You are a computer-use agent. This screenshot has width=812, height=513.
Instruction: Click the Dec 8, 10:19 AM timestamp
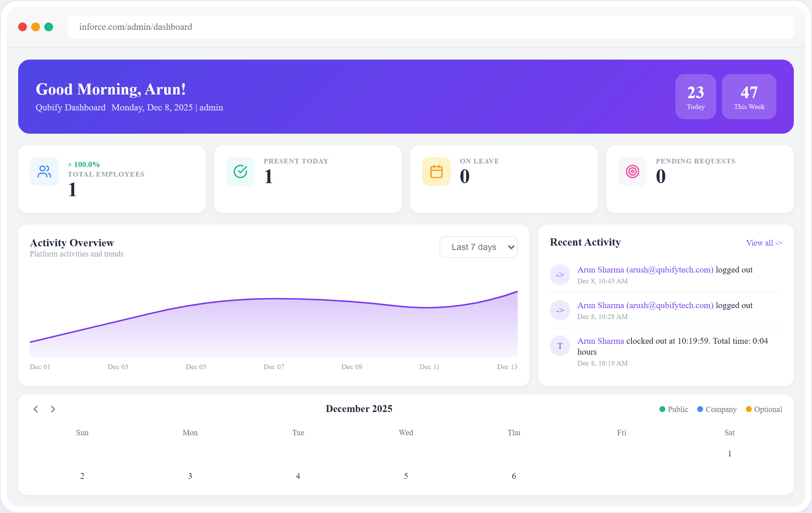602,363
